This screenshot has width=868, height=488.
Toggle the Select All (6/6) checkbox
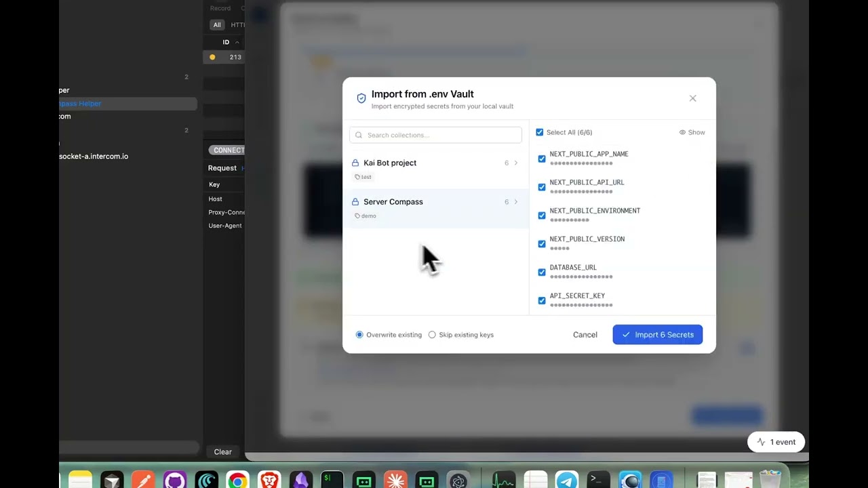point(540,132)
